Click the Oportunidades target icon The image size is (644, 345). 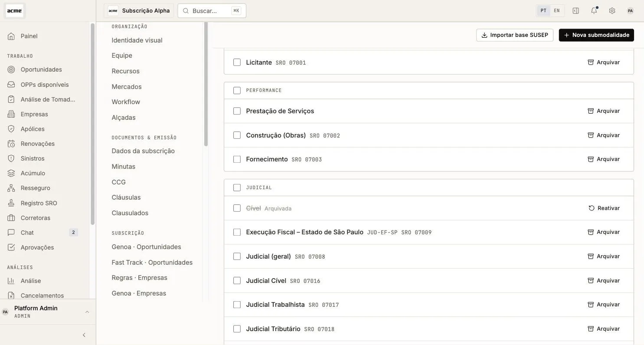pyautogui.click(x=12, y=69)
